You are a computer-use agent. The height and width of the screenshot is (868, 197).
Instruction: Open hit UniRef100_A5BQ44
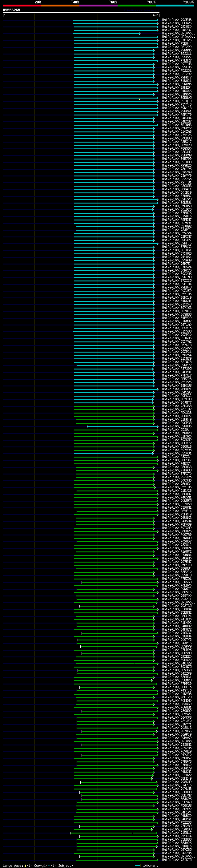tap(177, 44)
